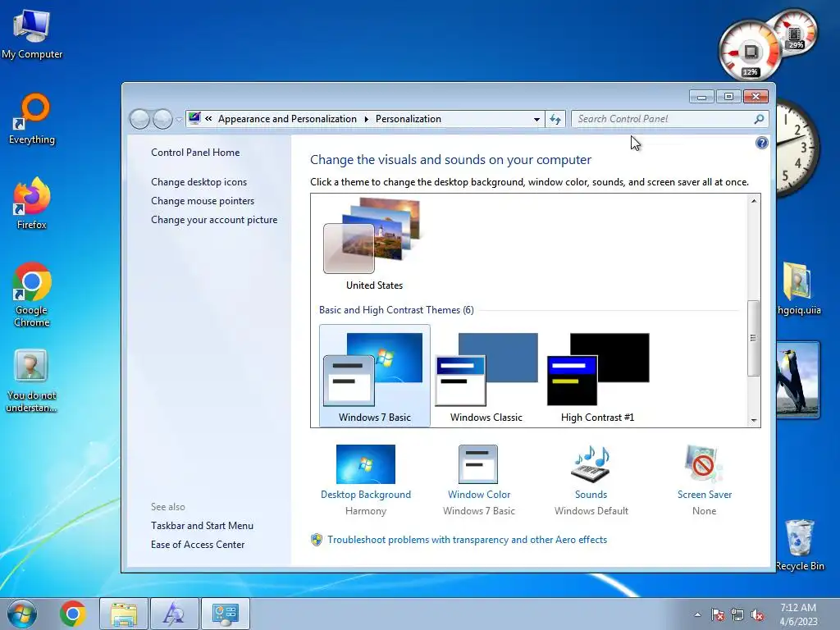This screenshot has width=840, height=630.
Task: Select the 'You do not understan...' desktop icon
Action: click(31, 381)
